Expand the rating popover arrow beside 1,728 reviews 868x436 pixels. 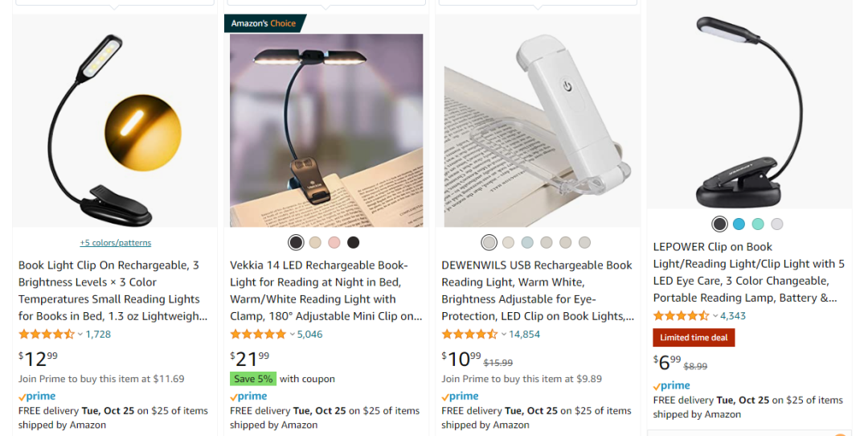80,335
